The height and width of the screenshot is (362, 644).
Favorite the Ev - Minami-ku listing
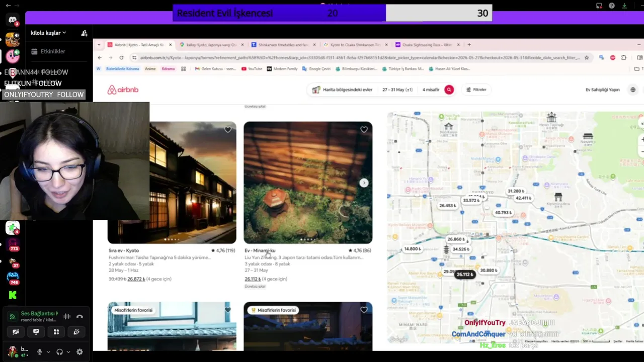click(x=364, y=130)
